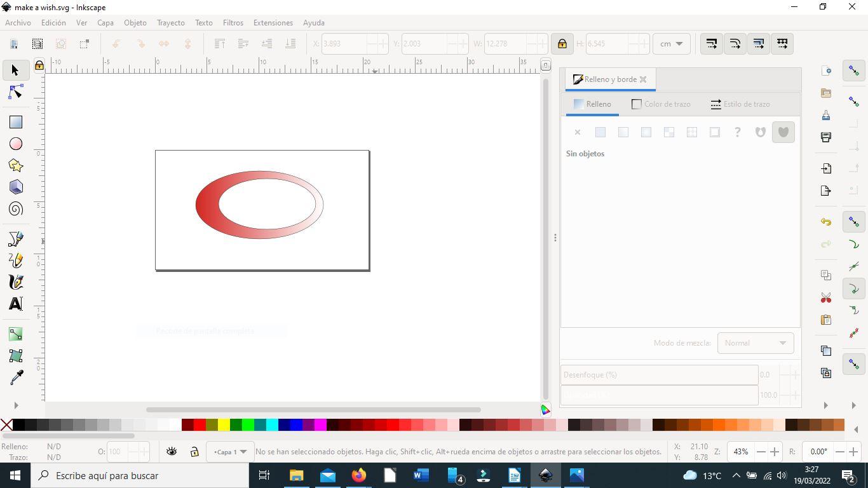Screen dimensions: 868x488
Task: Pick the yellow palette swatch
Action: tap(224, 425)
